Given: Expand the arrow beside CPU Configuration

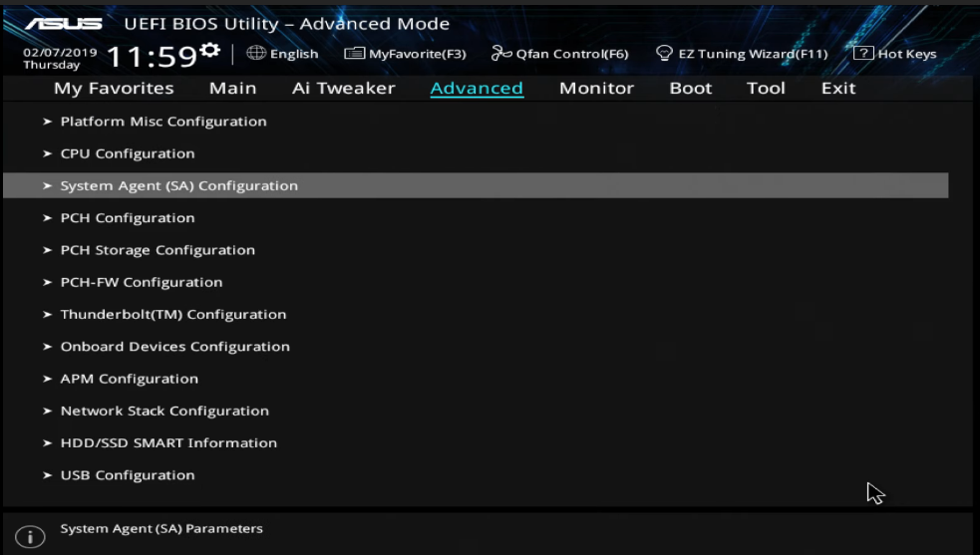Looking at the screenshot, I should [48, 153].
